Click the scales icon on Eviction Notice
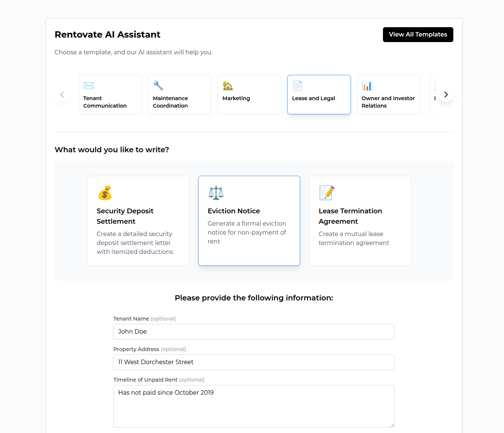This screenshot has width=504, height=433. [216, 192]
